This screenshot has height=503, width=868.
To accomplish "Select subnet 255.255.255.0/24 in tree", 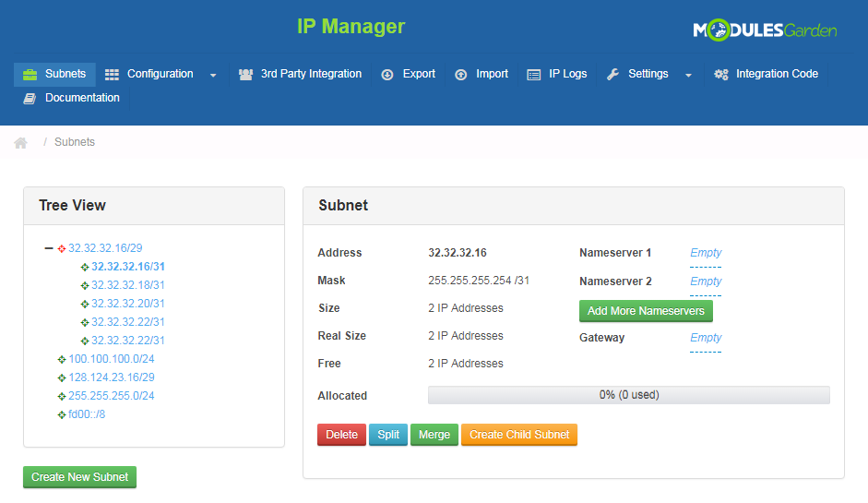I will point(112,396).
